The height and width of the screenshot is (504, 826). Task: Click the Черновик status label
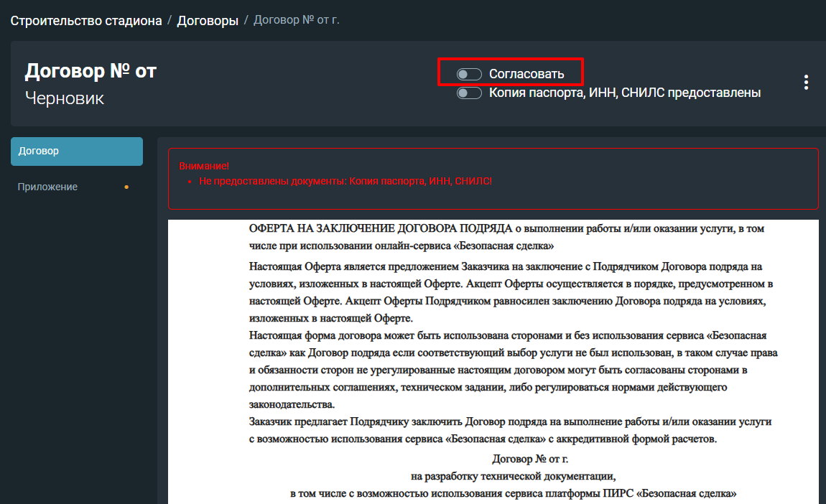point(65,98)
